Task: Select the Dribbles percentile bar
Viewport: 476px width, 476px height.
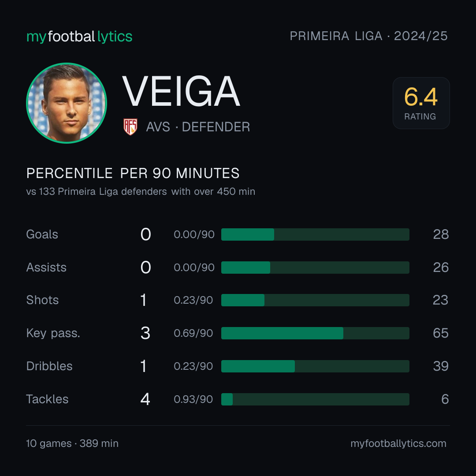Action: [x=315, y=366]
